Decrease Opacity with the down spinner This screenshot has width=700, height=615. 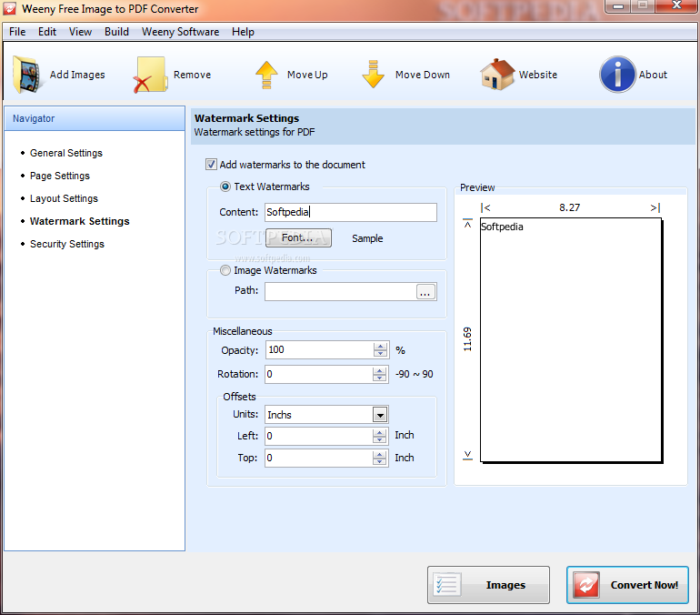click(x=380, y=353)
